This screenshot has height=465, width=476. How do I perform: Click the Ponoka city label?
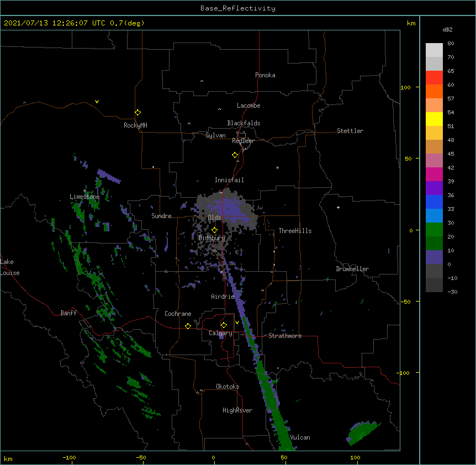click(265, 75)
